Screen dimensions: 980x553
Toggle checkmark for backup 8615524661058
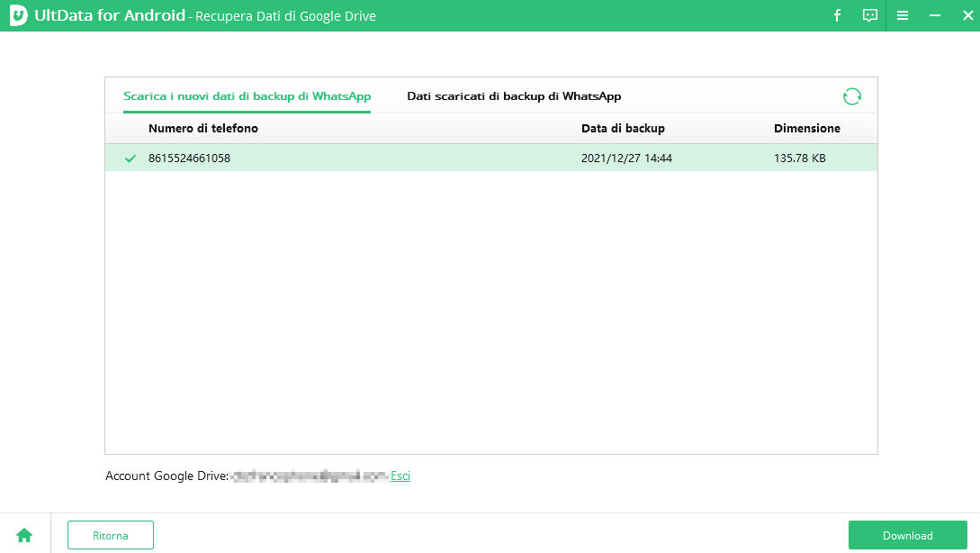pos(130,159)
